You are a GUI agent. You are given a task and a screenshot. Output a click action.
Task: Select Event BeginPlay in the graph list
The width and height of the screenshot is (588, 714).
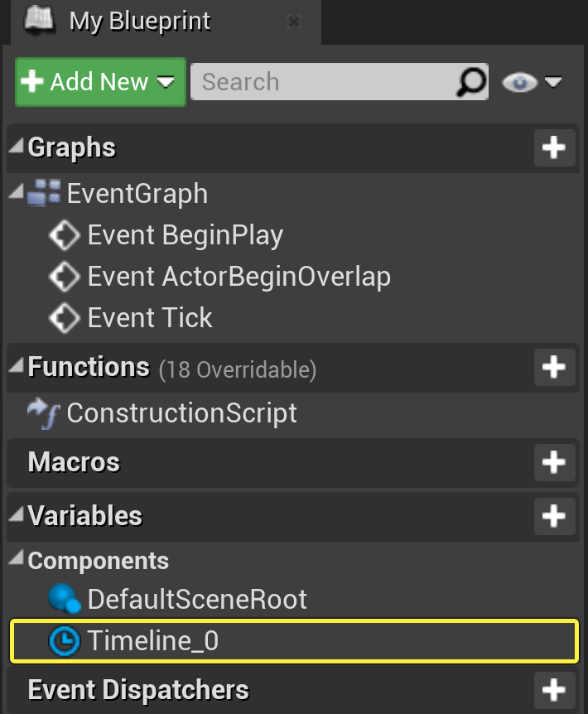(185, 235)
